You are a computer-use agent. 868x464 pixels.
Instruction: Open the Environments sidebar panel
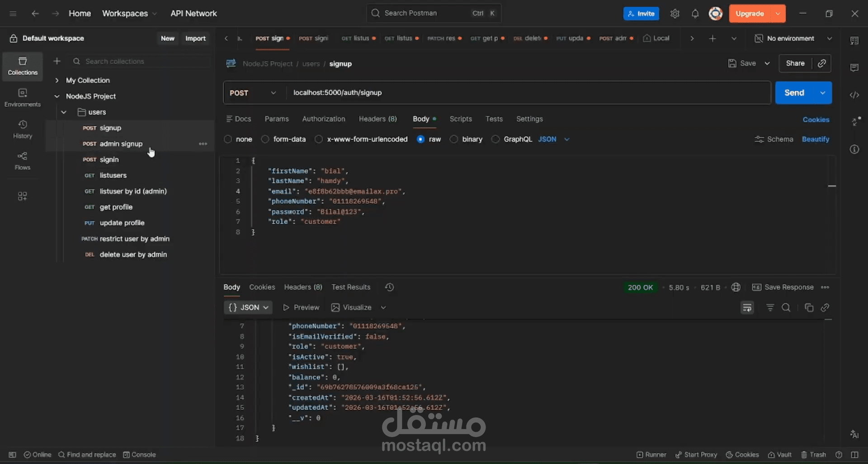(23, 98)
